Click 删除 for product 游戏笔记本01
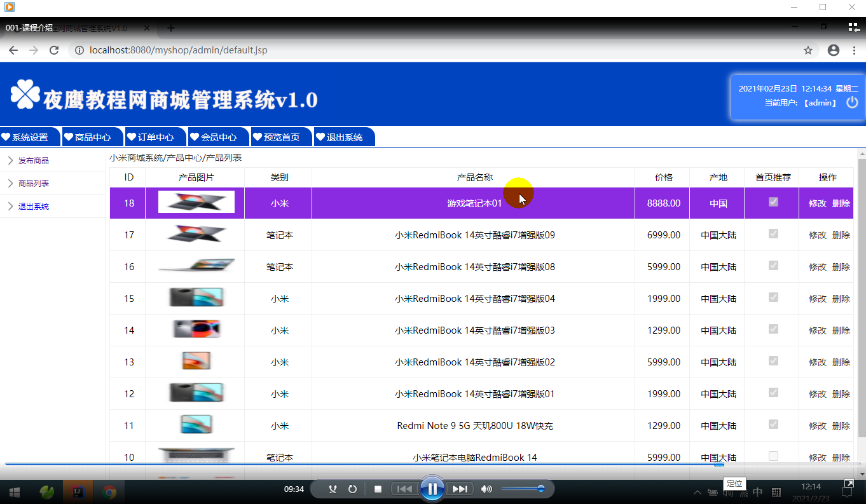 pos(841,203)
